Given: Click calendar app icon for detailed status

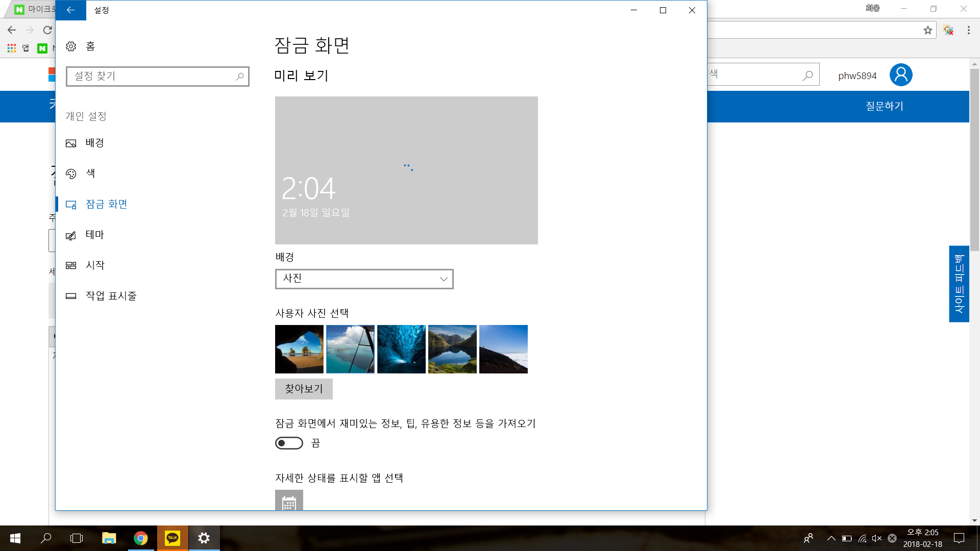Looking at the screenshot, I should click(x=289, y=501).
